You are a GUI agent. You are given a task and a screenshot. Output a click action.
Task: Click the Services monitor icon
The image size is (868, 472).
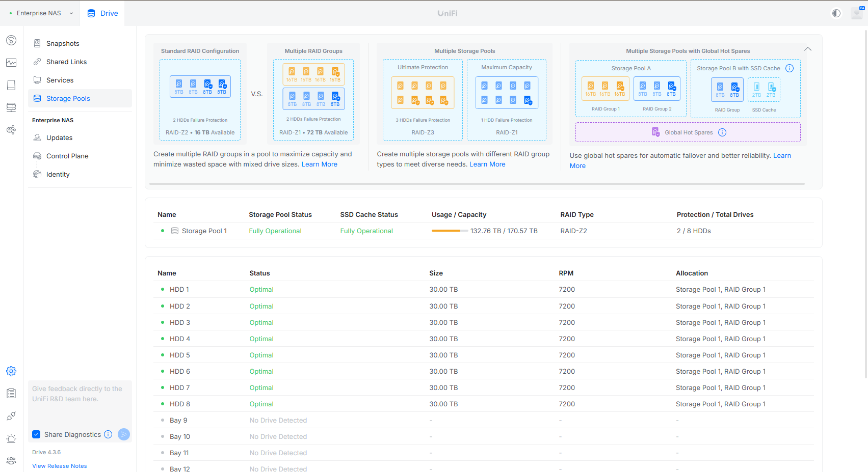(37, 80)
